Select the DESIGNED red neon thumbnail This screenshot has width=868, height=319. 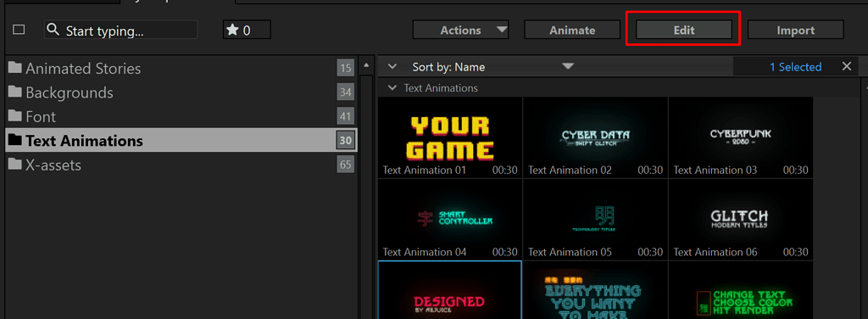click(x=450, y=290)
